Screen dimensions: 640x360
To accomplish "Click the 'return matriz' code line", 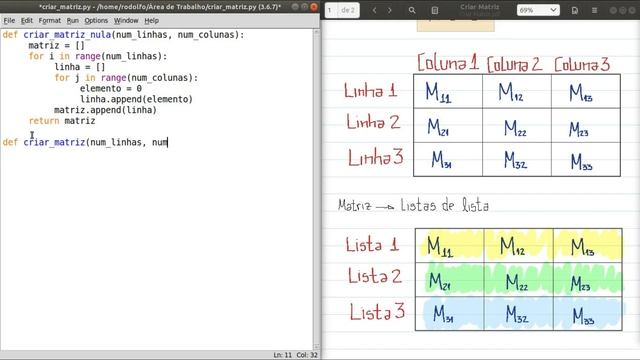I will coord(62,121).
